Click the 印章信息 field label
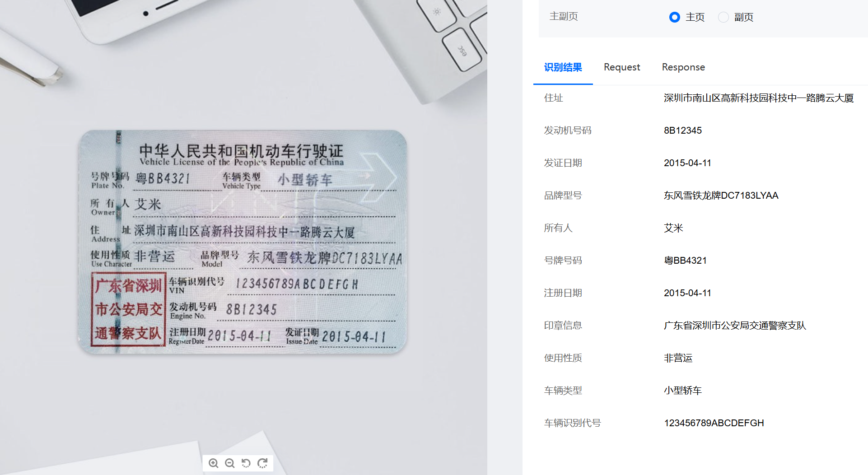 point(563,326)
